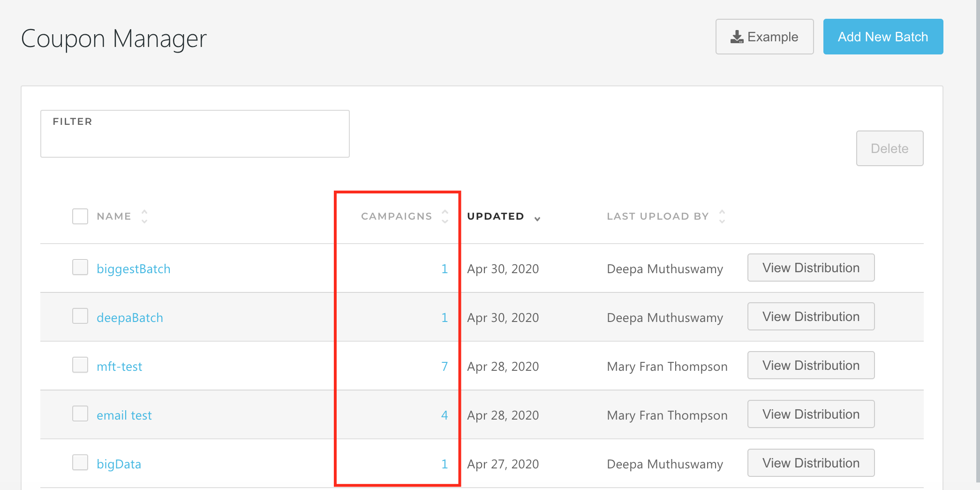Sort table by Campaigns column arrows
Viewport: 980px width, 490px height.
(445, 216)
